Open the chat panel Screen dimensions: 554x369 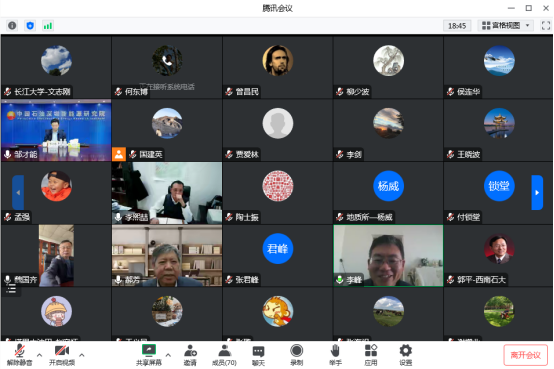click(x=258, y=355)
